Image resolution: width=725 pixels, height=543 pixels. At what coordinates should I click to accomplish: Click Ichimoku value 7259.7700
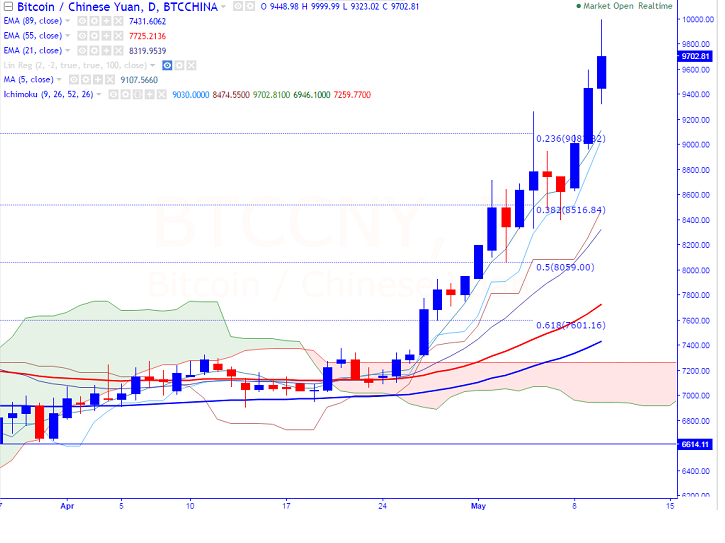coord(352,95)
